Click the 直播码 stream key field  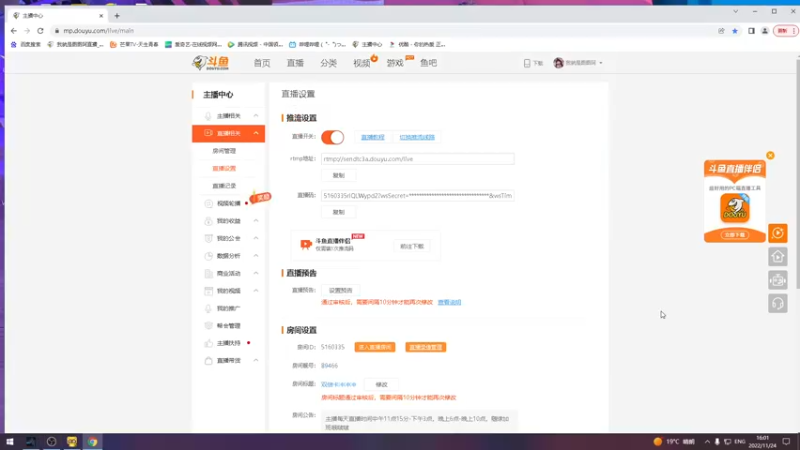pyautogui.click(x=418, y=195)
